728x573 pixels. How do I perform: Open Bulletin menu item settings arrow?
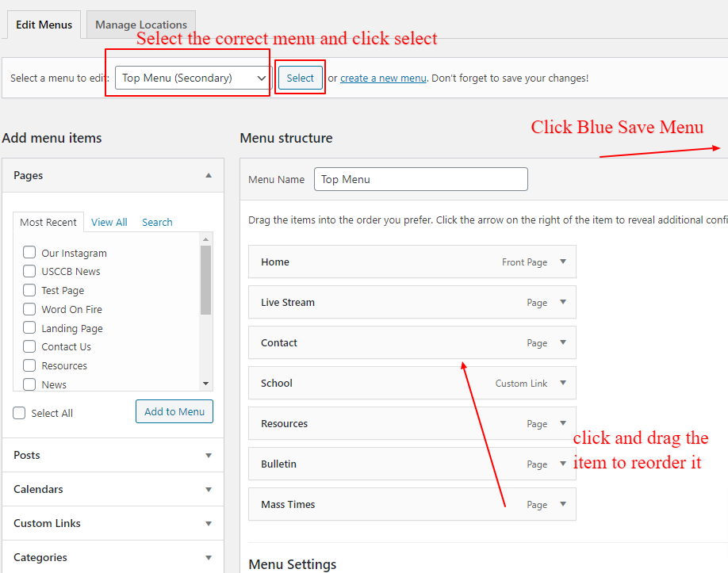coord(563,464)
